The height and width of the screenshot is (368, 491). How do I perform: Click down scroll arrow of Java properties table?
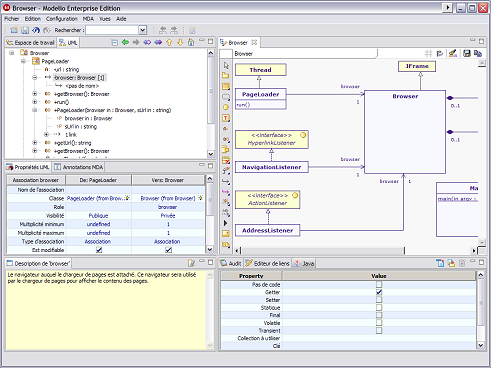click(481, 345)
